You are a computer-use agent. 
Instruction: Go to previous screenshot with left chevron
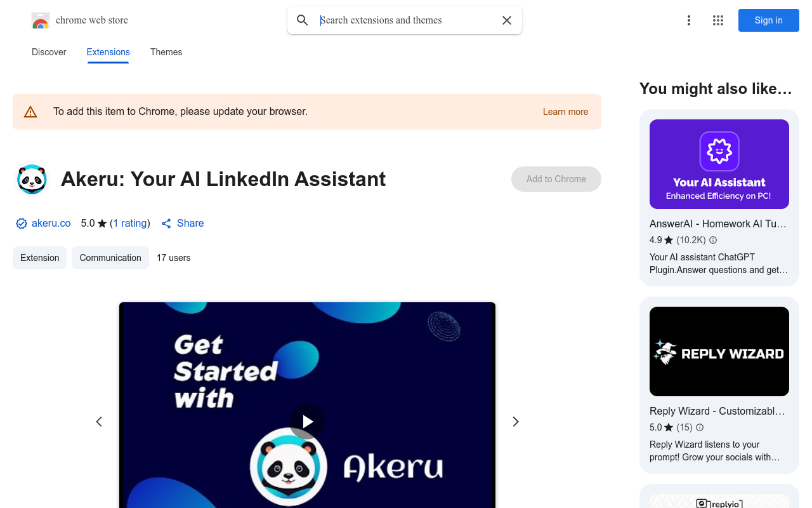[99, 422]
